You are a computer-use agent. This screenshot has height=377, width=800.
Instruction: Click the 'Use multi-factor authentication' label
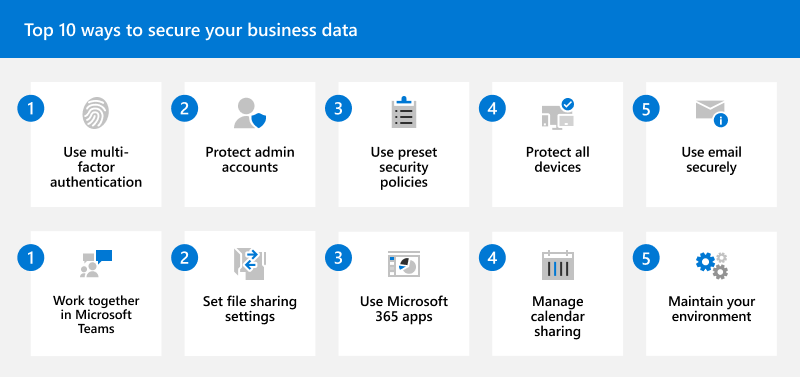[x=96, y=167]
